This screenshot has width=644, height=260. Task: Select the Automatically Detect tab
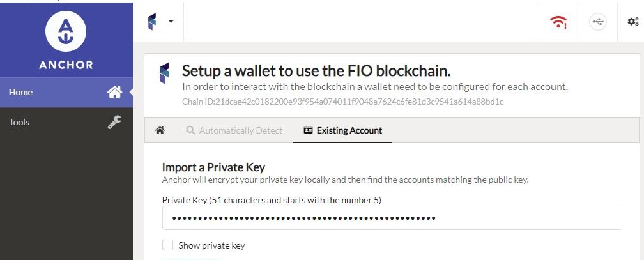[234, 130]
